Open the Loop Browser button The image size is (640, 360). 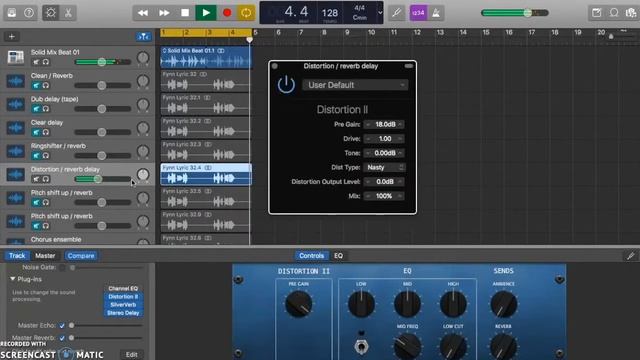(614, 13)
